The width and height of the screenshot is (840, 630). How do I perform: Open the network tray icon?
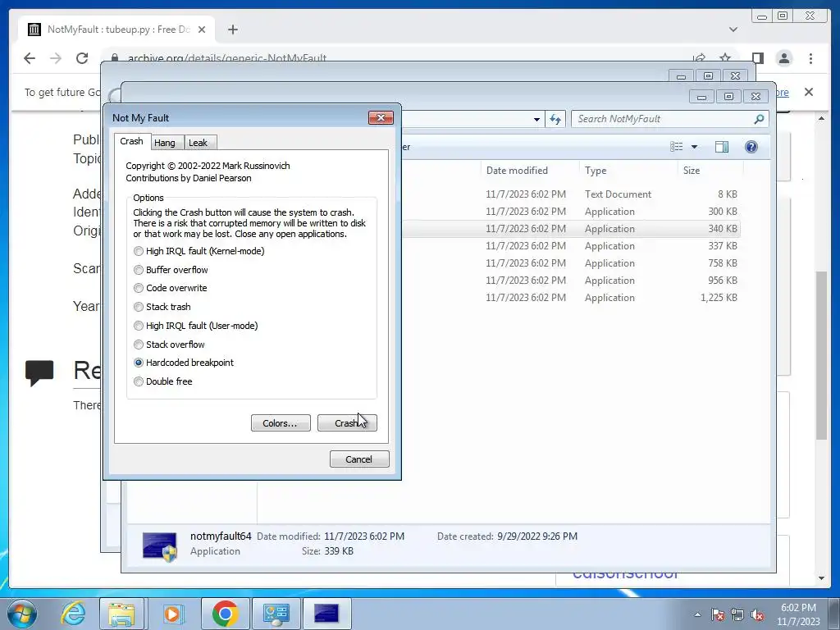click(737, 614)
